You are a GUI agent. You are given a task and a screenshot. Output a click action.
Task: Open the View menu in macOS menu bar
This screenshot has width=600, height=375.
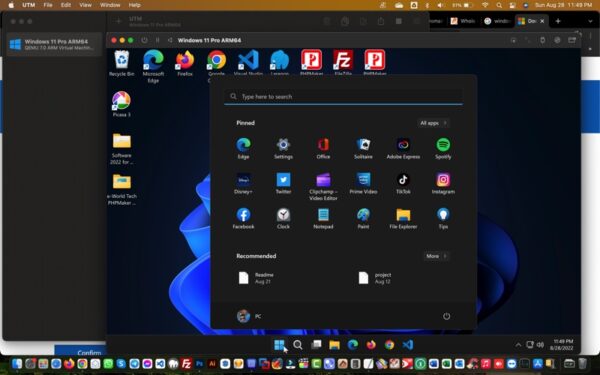(85, 5)
